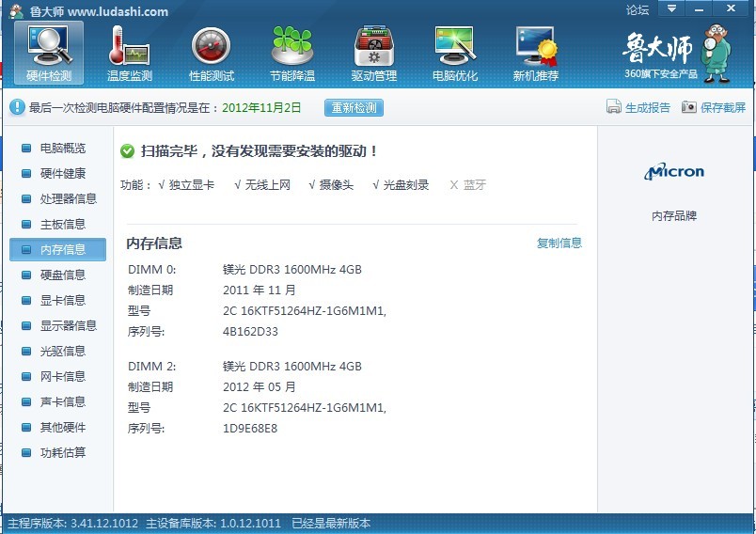Click the 内存信息 section heading
Image resolution: width=756 pixels, height=534 pixels.
click(x=154, y=243)
